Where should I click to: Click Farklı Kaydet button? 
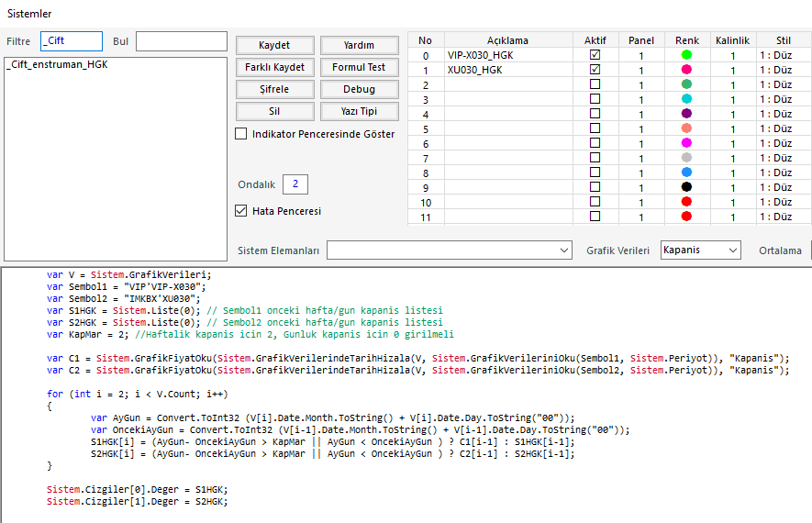click(x=274, y=67)
